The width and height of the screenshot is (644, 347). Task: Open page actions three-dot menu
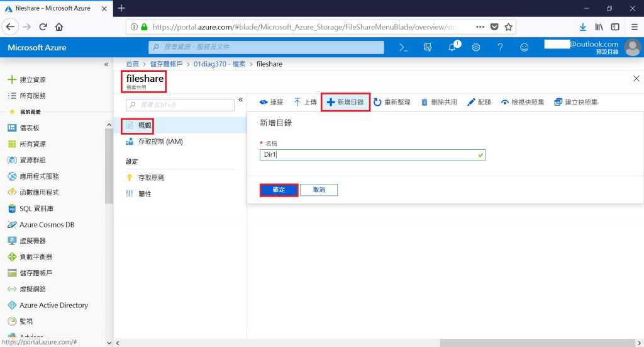[x=480, y=26]
